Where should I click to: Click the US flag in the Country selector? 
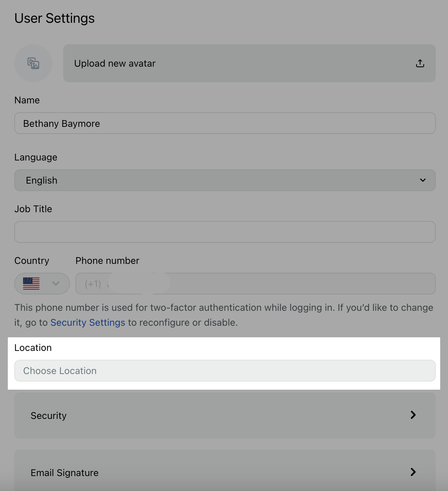[x=31, y=284]
